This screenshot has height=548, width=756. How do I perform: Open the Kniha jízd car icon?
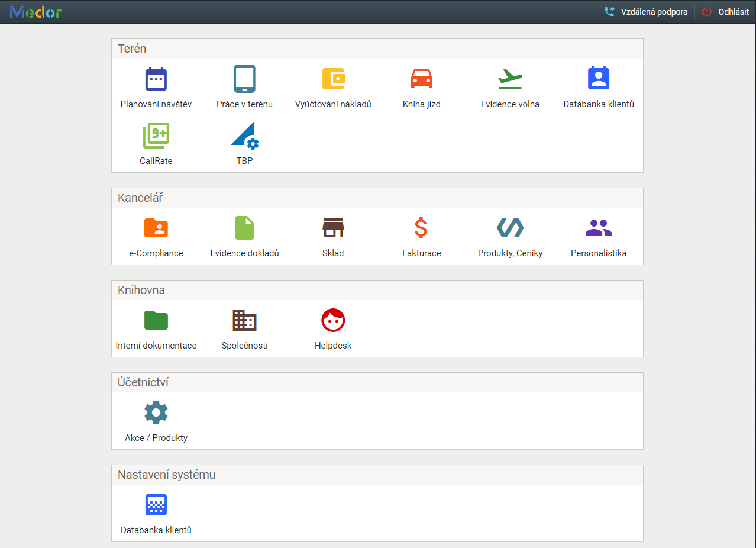(422, 79)
